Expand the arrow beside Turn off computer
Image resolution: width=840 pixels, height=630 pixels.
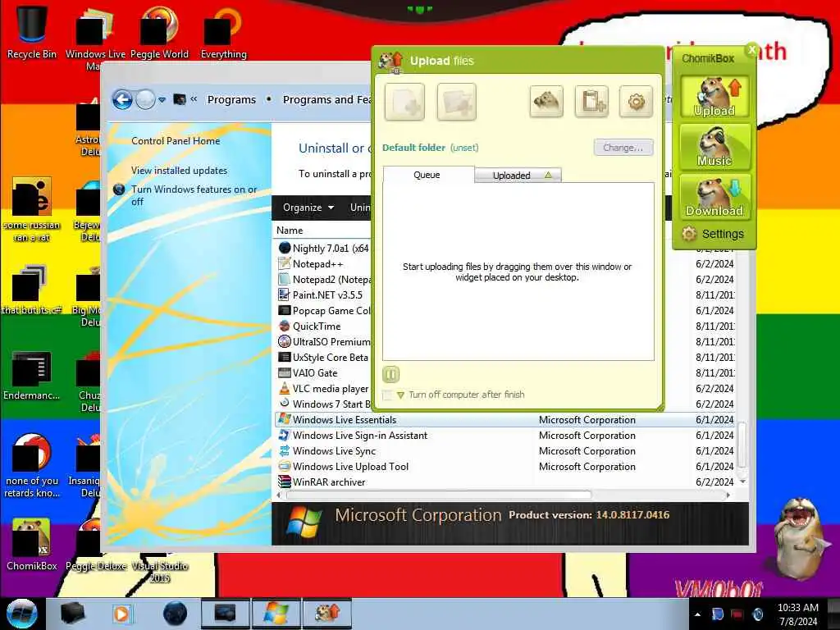tap(400, 395)
